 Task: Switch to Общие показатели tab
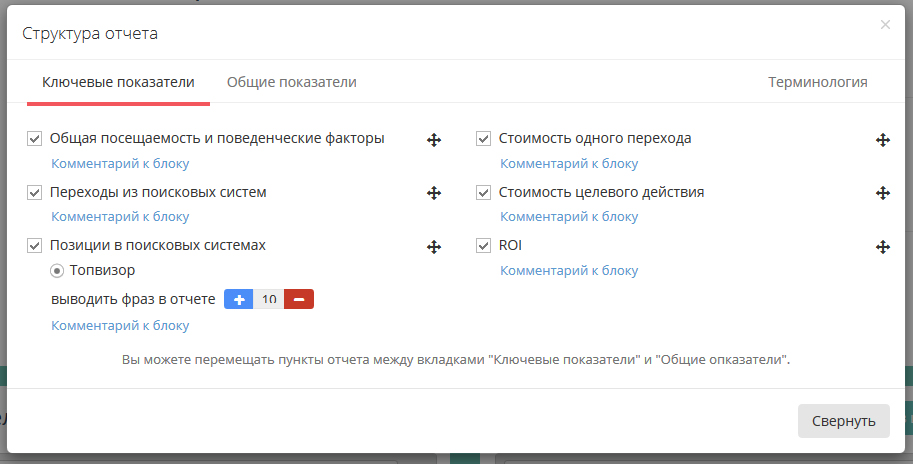(x=292, y=82)
